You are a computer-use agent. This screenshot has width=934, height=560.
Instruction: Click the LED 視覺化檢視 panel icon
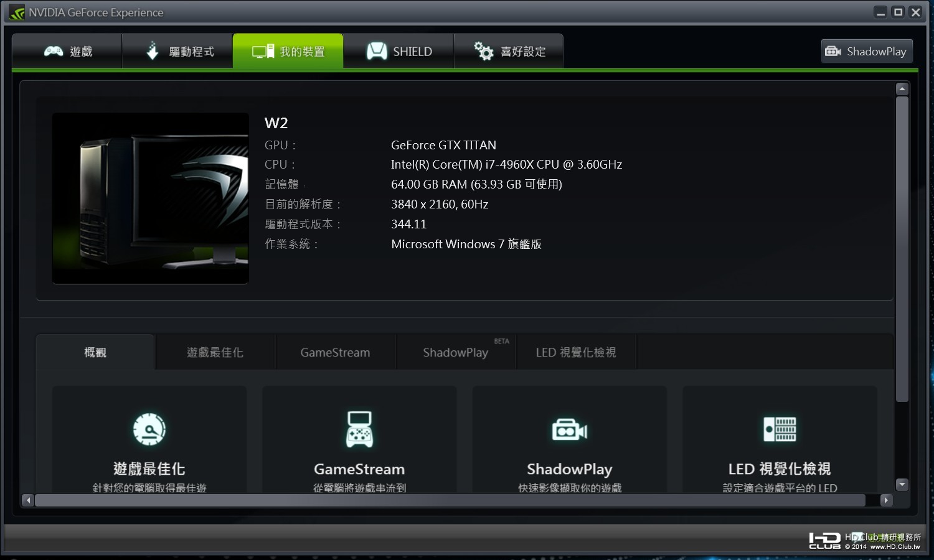click(780, 429)
